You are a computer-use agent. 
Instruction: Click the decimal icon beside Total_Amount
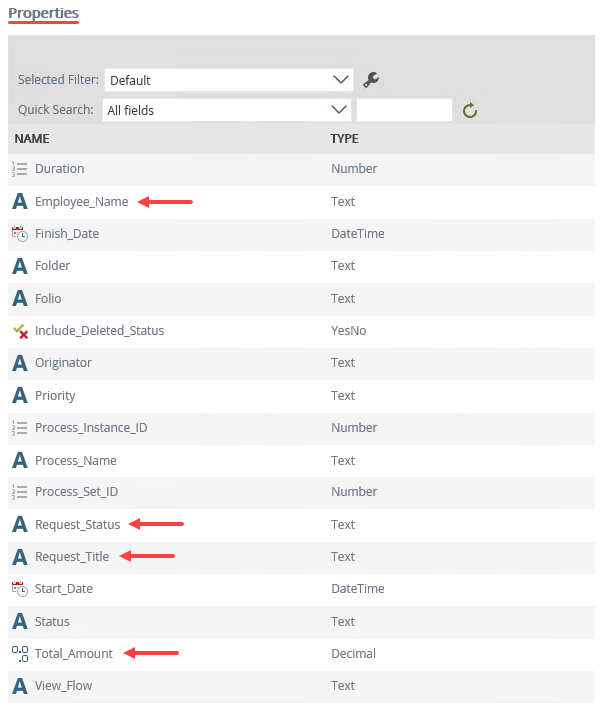coord(20,653)
